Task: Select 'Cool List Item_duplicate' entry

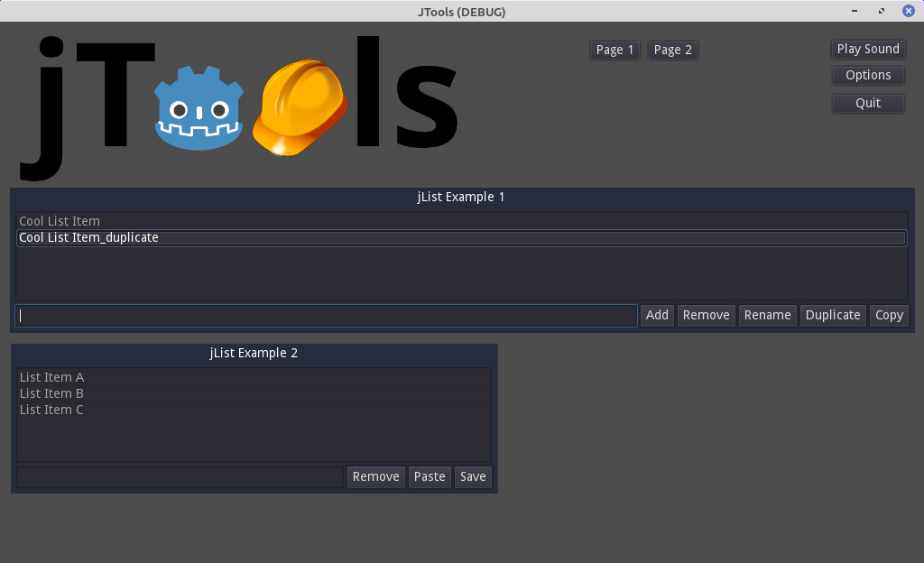Action: click(461, 238)
